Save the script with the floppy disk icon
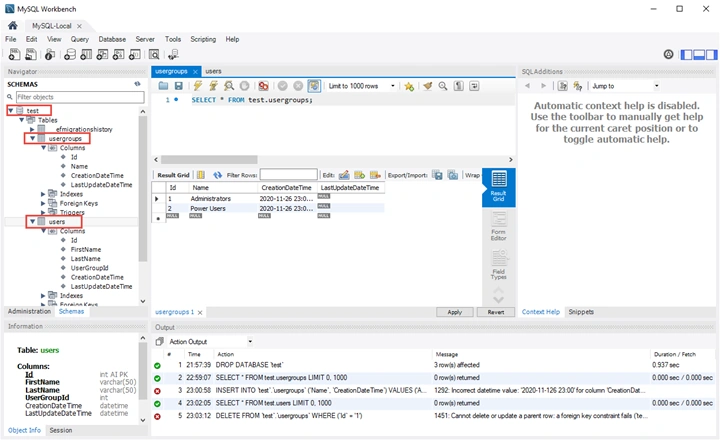 coord(179,86)
